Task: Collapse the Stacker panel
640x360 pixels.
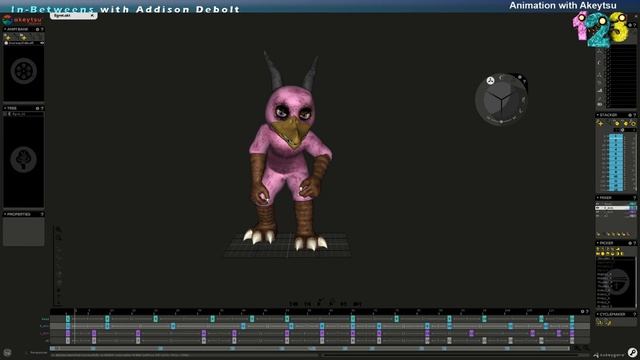Action: [x=598, y=115]
